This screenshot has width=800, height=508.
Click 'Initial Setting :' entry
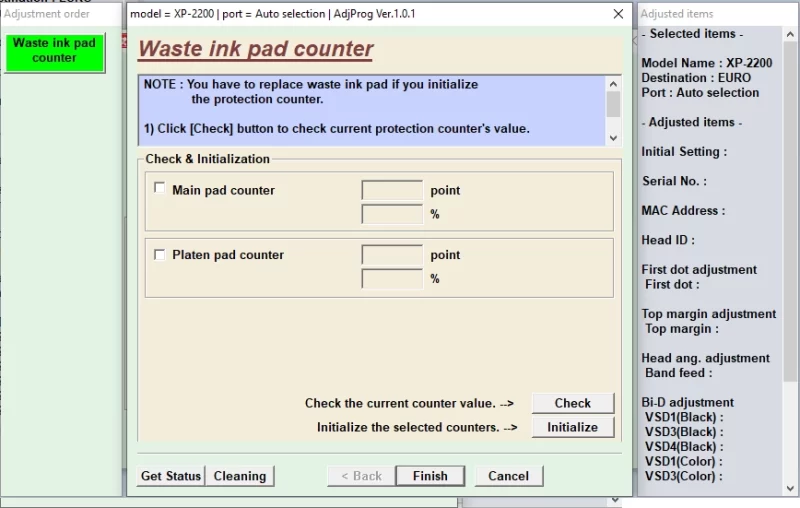click(x=684, y=151)
